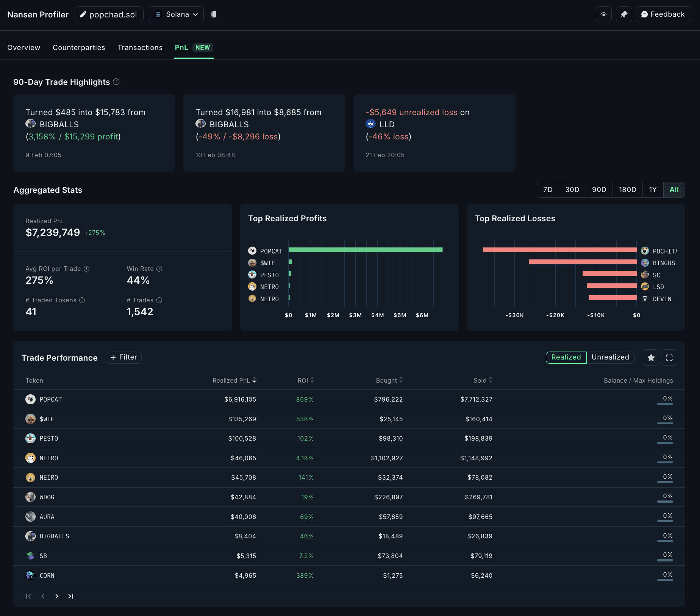
Task: Go to next page of table
Action: [x=57, y=596]
